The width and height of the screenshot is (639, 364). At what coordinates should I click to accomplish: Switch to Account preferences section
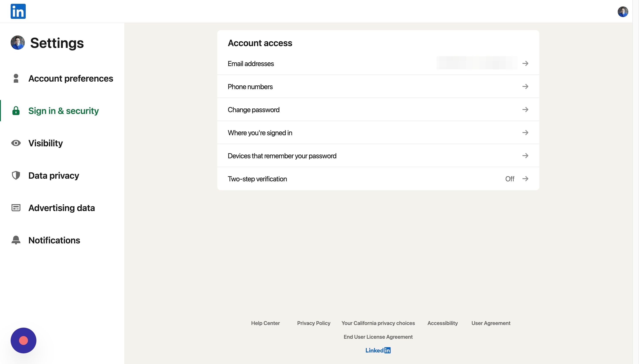pos(71,78)
